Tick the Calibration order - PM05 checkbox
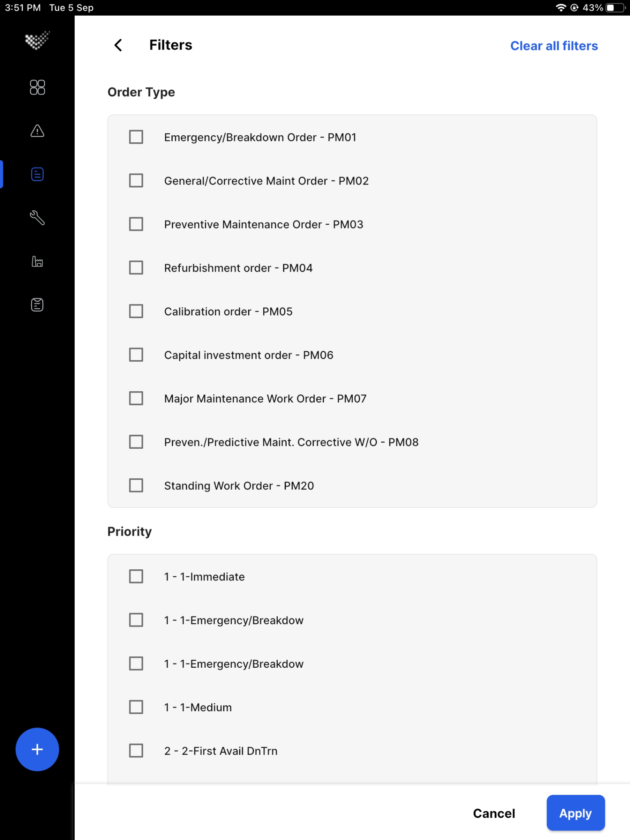Viewport: 630px width, 840px height. [x=136, y=311]
